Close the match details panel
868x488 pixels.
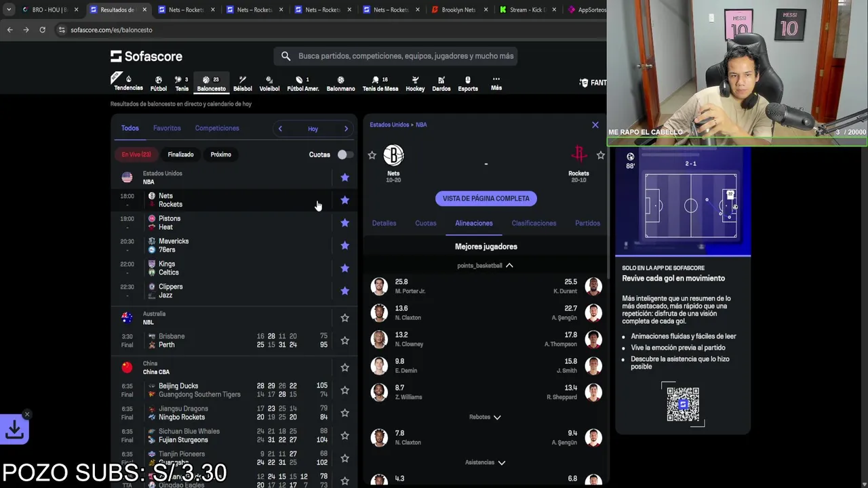[595, 125]
